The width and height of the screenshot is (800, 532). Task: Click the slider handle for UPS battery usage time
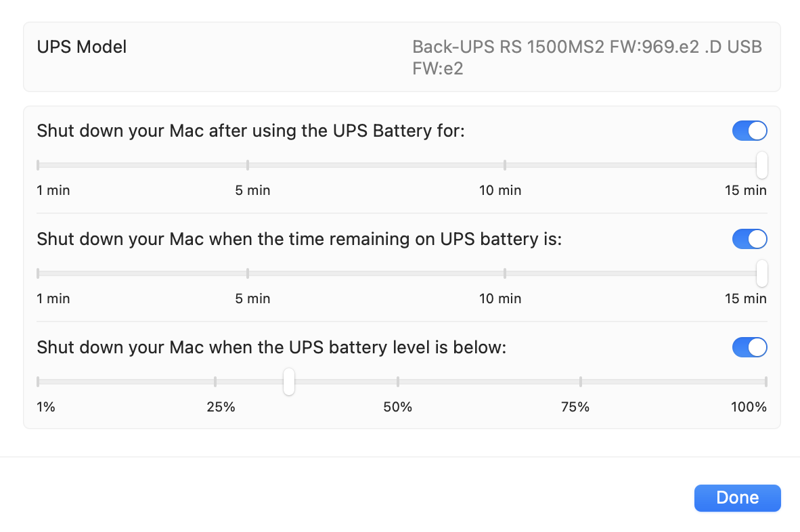(761, 164)
